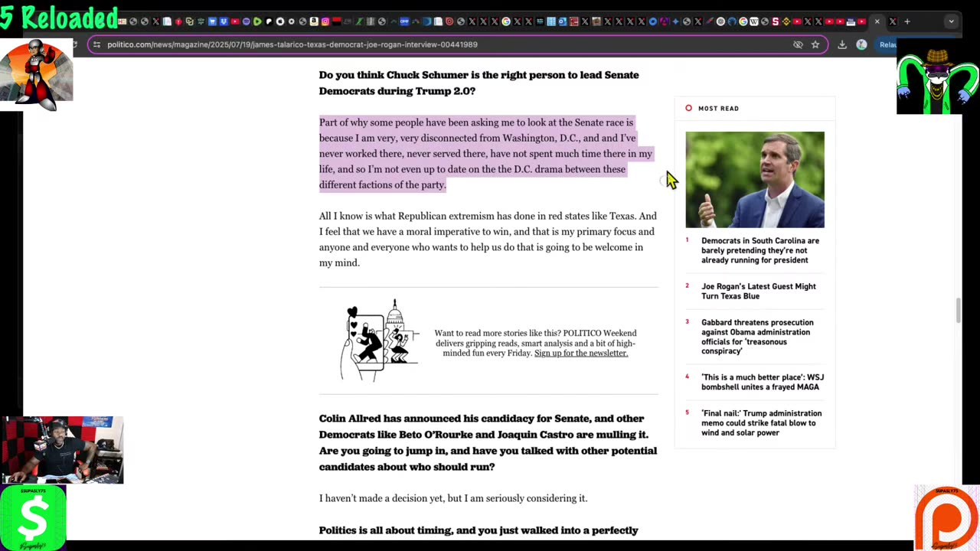Switch to the Outlook tab
Screen dimensions: 980x551
[x=563, y=21]
